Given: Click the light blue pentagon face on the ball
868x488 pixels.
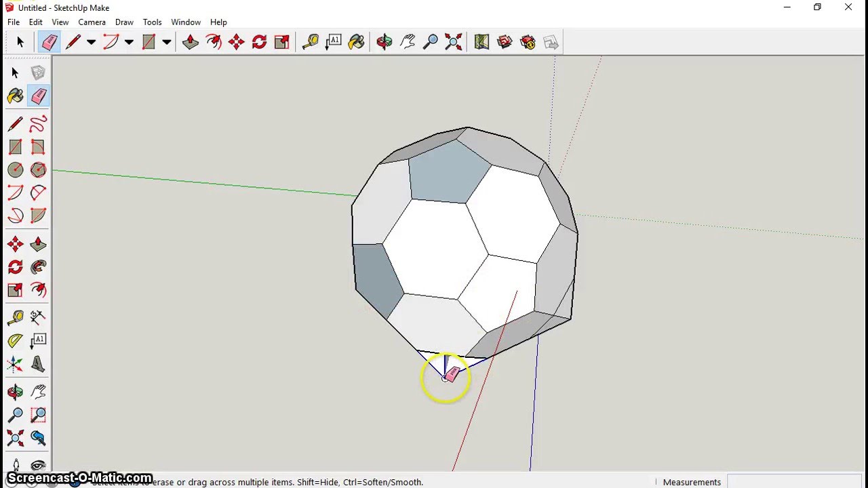Looking at the screenshot, I should (448, 173).
